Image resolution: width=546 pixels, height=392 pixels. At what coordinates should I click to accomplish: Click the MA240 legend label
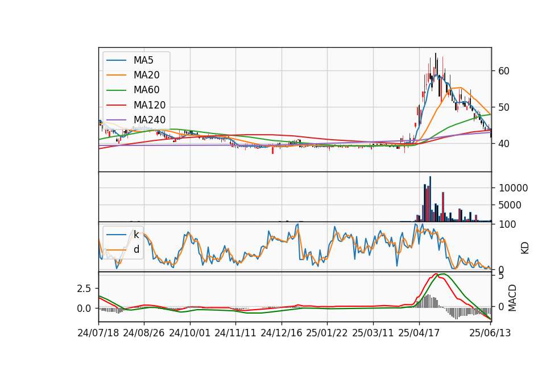(150, 120)
